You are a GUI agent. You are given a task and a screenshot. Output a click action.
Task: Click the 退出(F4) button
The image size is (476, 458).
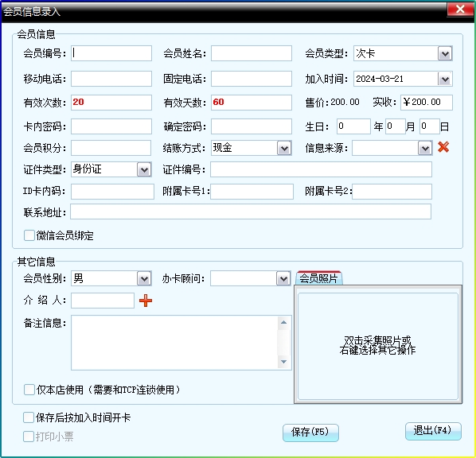click(433, 430)
